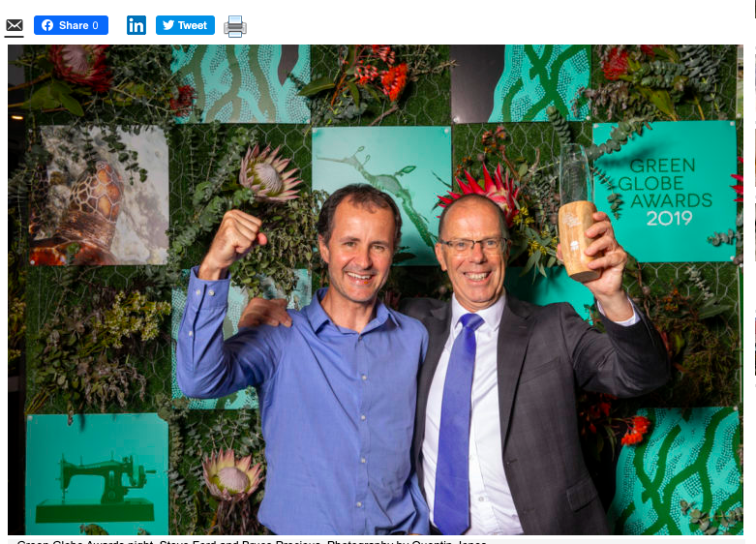This screenshot has width=756, height=544.
Task: Click the photo caption text below the image
Action: point(252,541)
